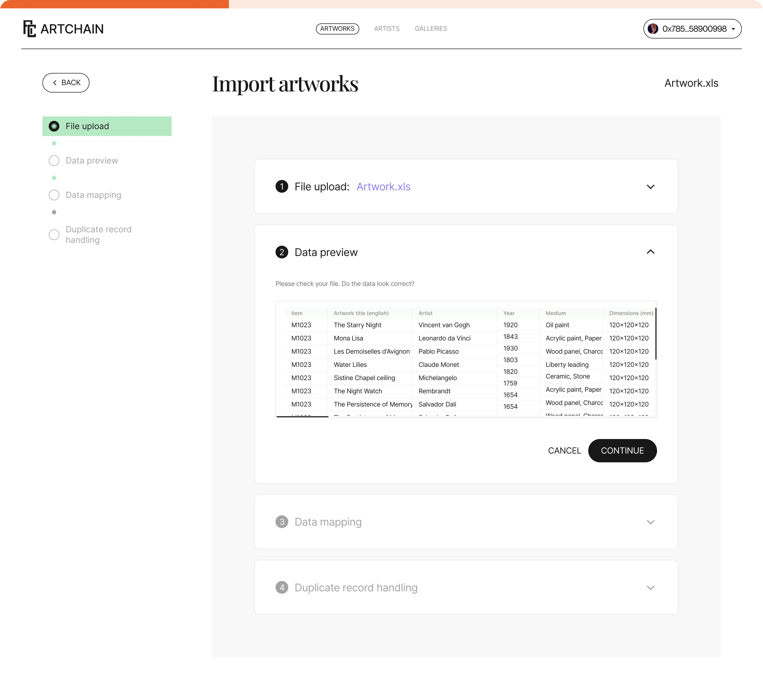Click the vertical scrollbar in preview table
This screenshot has width=763, height=700.
[656, 334]
